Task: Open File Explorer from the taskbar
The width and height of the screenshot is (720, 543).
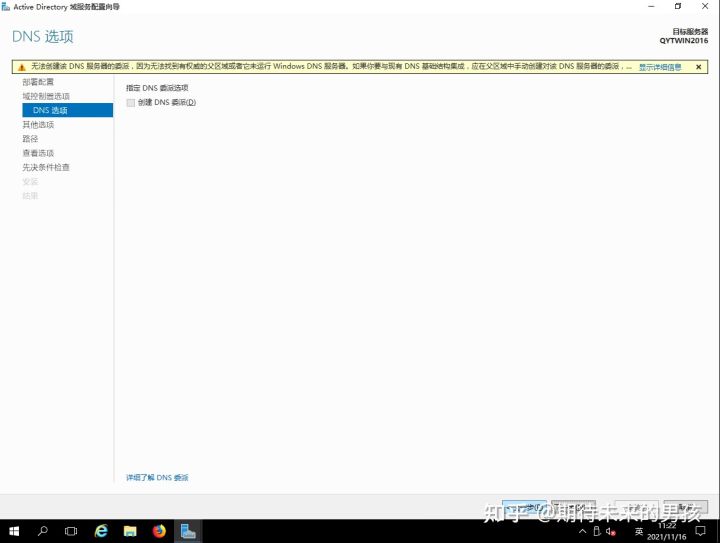Action: click(x=130, y=531)
